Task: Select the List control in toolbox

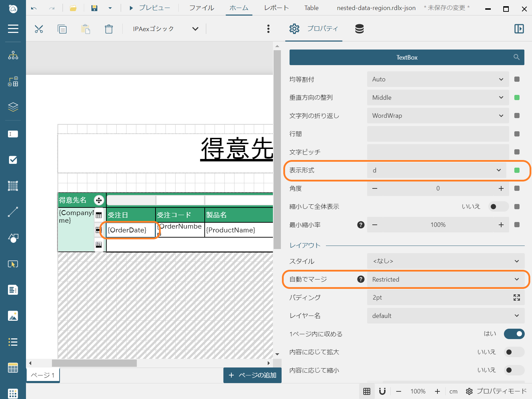Action: [13, 342]
